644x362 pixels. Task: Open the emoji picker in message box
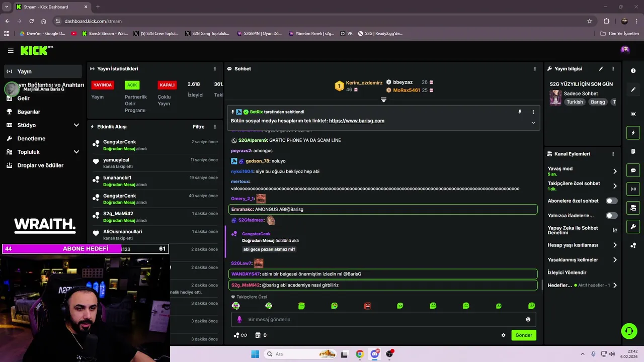pyautogui.click(x=528, y=319)
